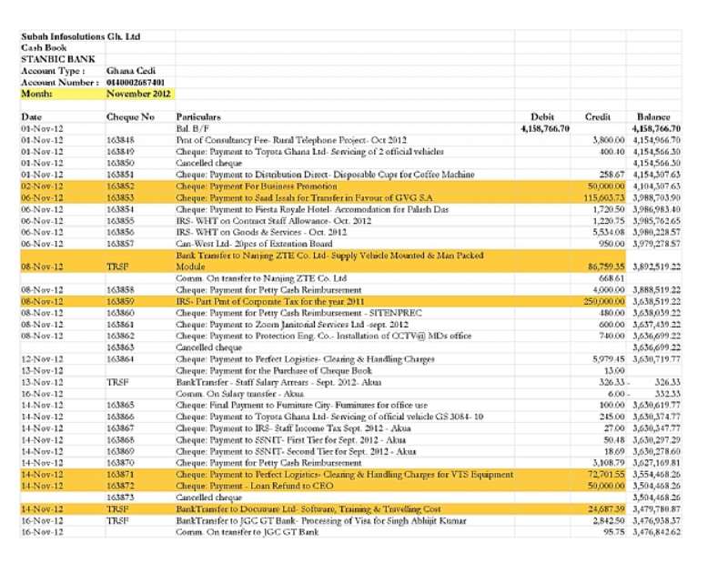Click Cancelled cheque entry for 163863
The height and width of the screenshot is (563, 728).
click(209, 347)
